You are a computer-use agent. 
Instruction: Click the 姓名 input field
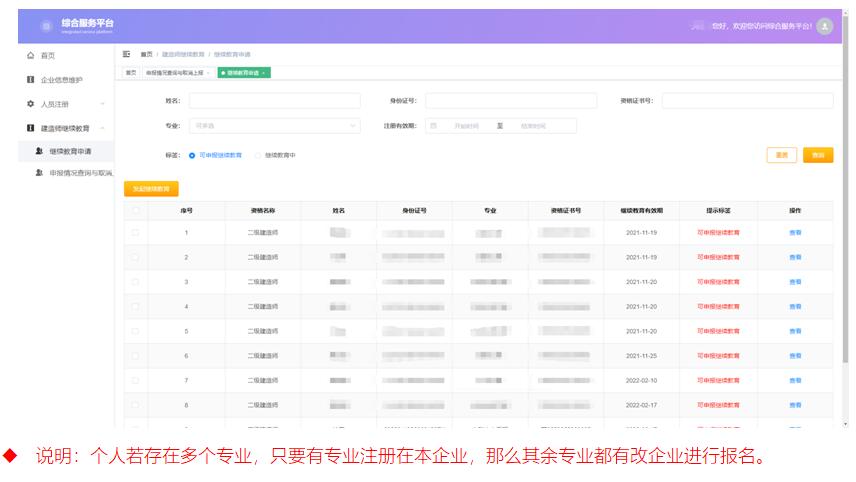point(274,101)
